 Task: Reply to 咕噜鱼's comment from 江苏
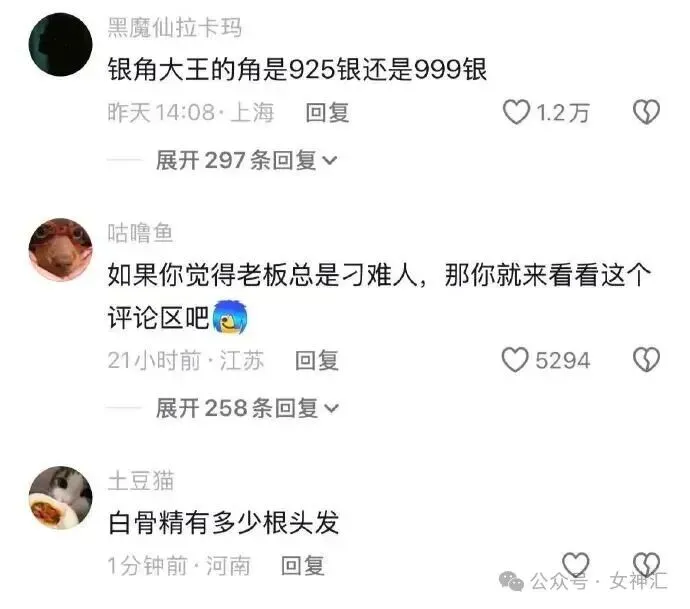(317, 360)
